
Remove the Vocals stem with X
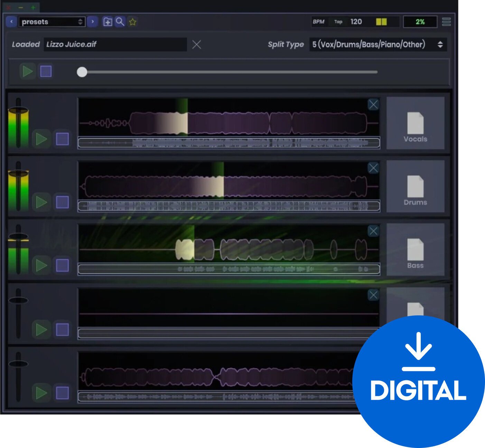click(373, 104)
